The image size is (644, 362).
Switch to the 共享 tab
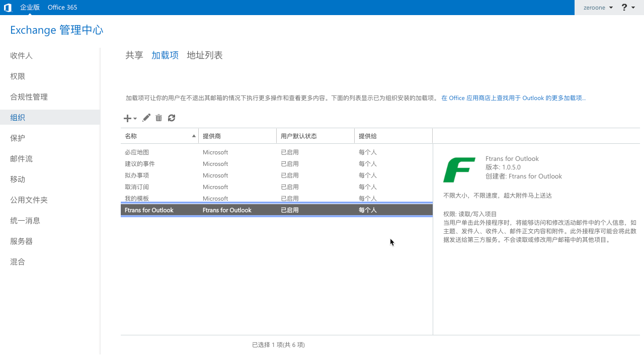134,55
